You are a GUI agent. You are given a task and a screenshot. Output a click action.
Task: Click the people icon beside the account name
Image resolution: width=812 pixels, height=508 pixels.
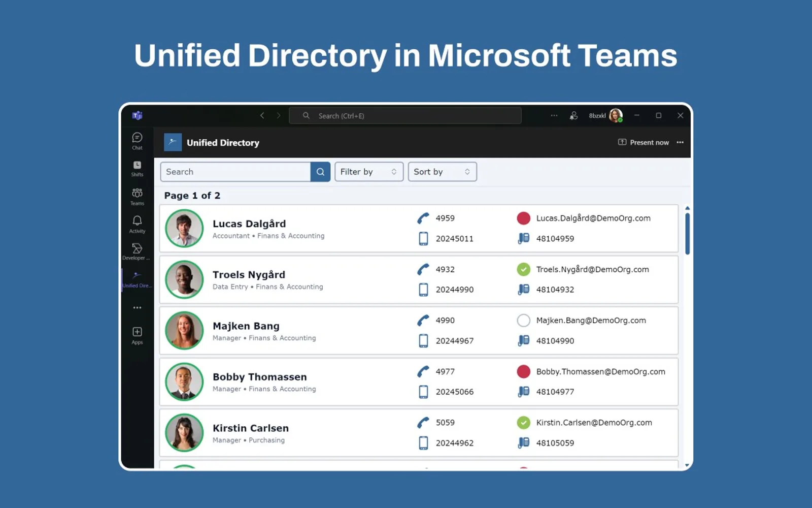click(573, 116)
